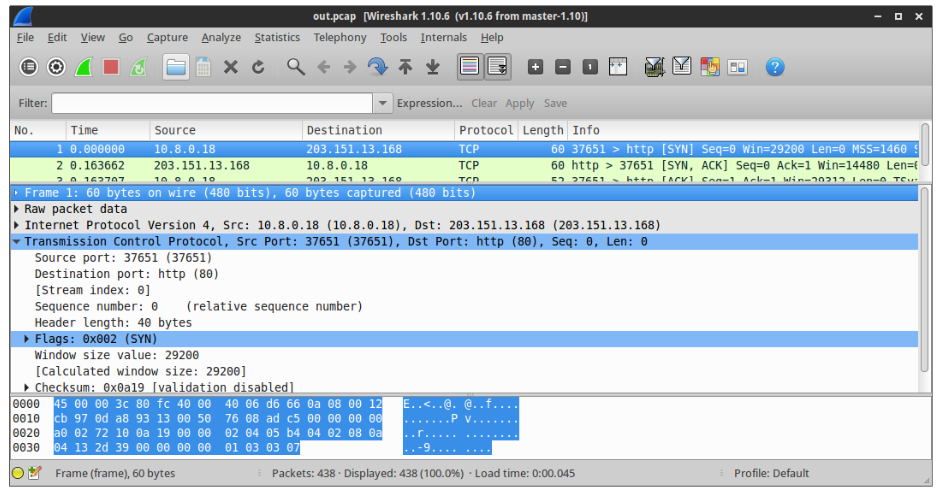Edit capture file comments status icon

coord(35,473)
